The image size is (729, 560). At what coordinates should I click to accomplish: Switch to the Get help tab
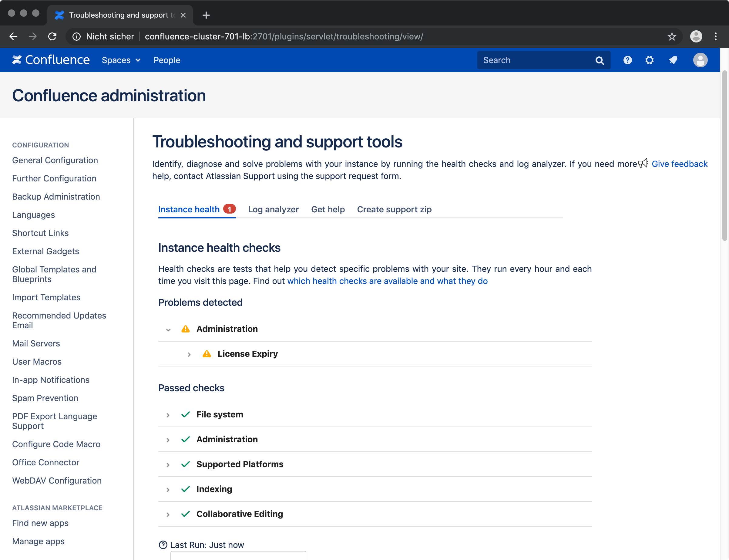[328, 209]
